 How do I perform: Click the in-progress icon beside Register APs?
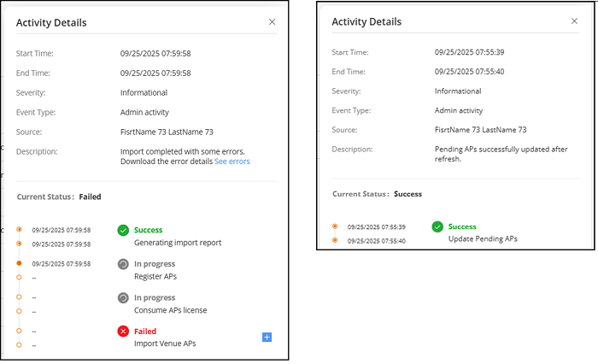click(123, 264)
